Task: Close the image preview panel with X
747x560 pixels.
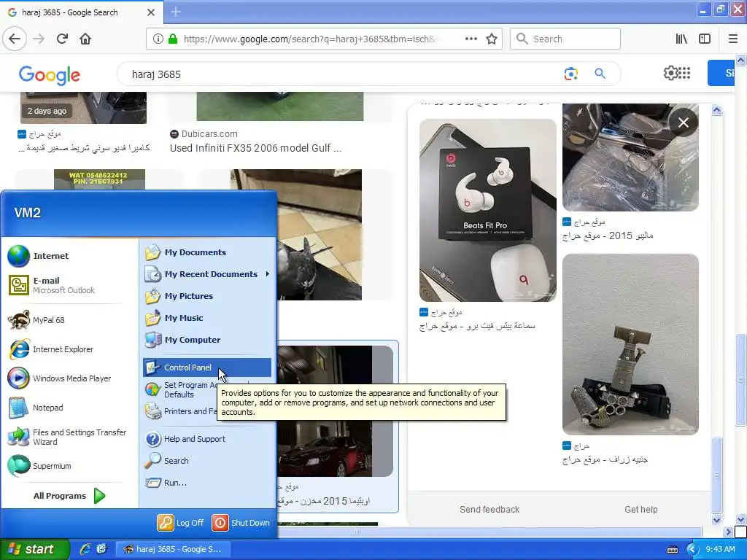Action: coord(683,122)
